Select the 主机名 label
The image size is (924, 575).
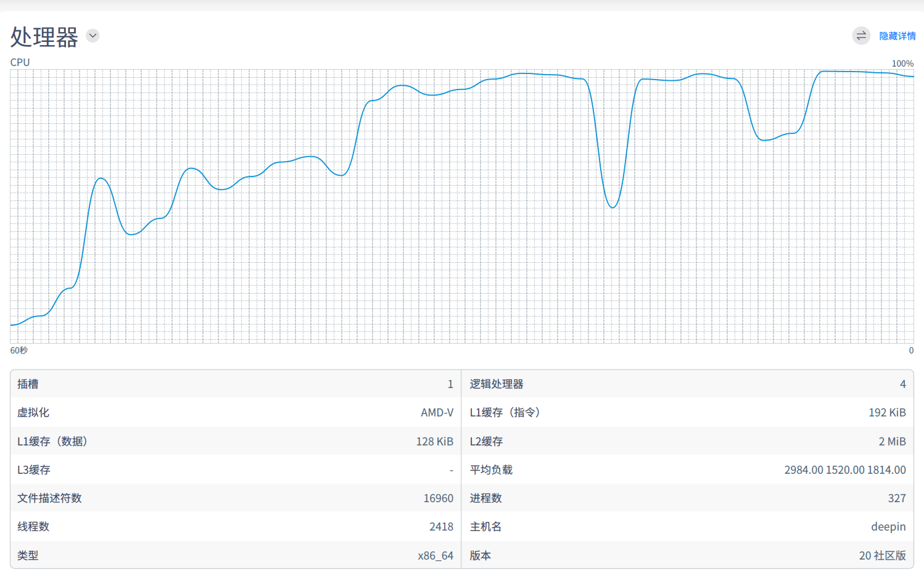pyautogui.click(x=486, y=526)
